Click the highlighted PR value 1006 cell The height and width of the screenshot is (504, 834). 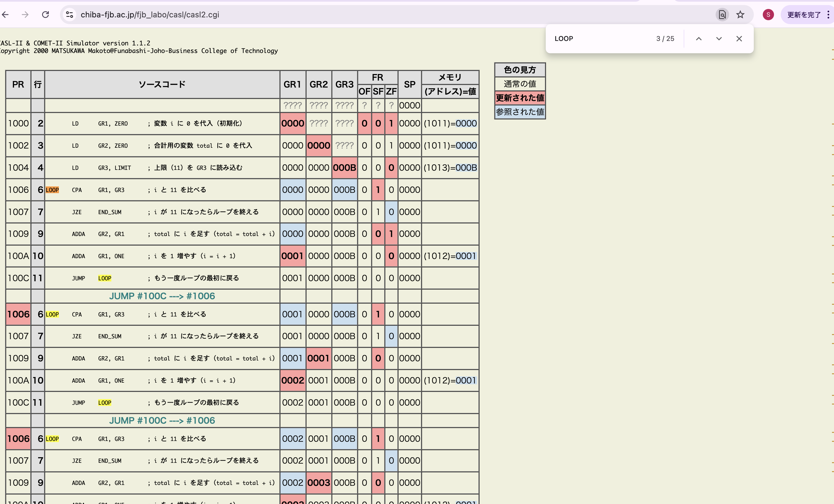(18, 314)
